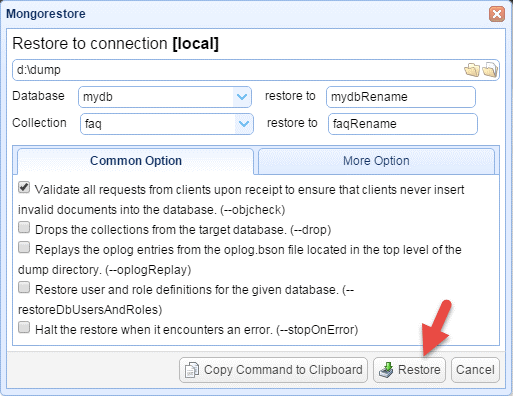
Task: Click the Cancel button
Action: click(475, 370)
